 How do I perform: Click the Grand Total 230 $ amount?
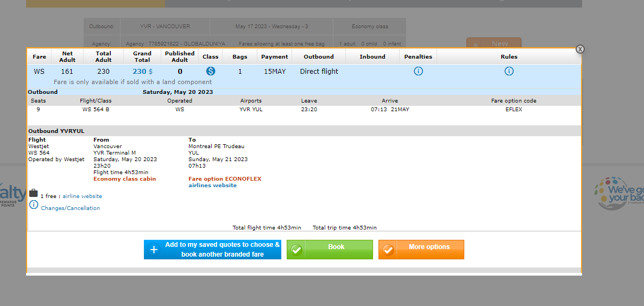pyautogui.click(x=142, y=72)
